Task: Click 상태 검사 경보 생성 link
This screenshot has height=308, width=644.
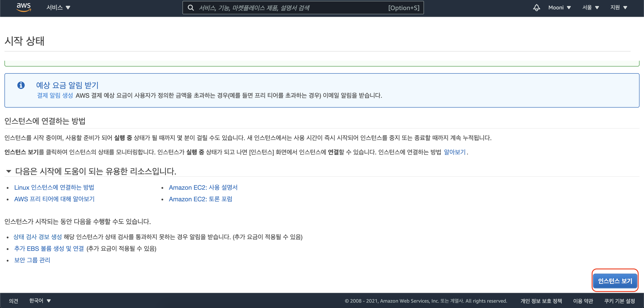Action: pyautogui.click(x=38, y=237)
